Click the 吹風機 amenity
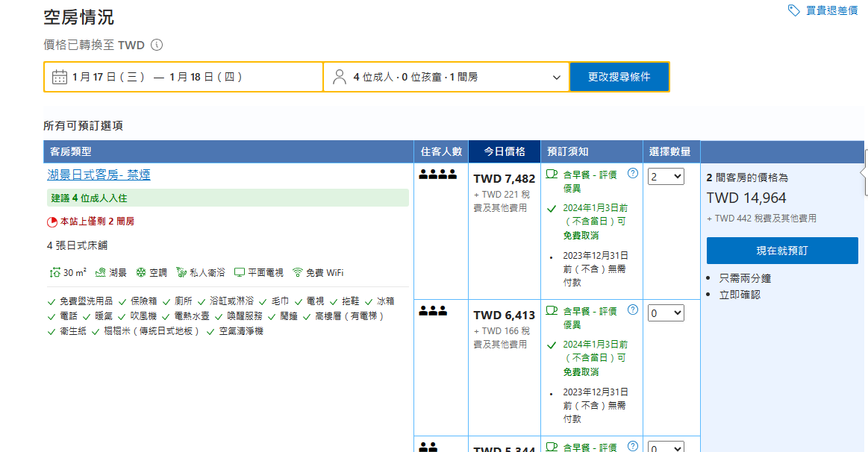 point(144,316)
